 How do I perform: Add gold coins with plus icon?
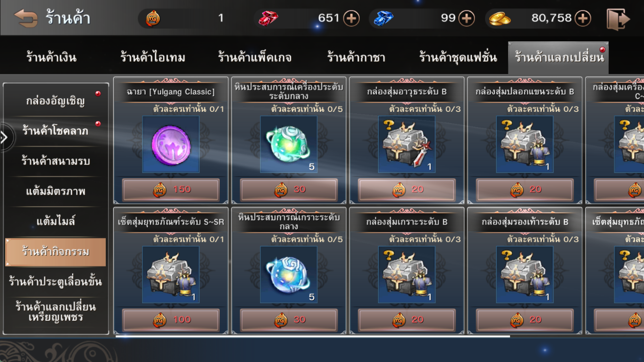click(583, 18)
